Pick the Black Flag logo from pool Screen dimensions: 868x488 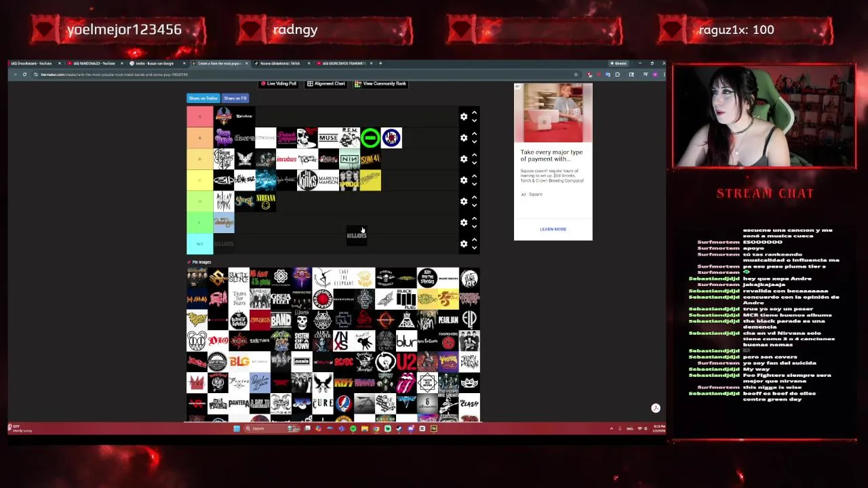coord(407,298)
